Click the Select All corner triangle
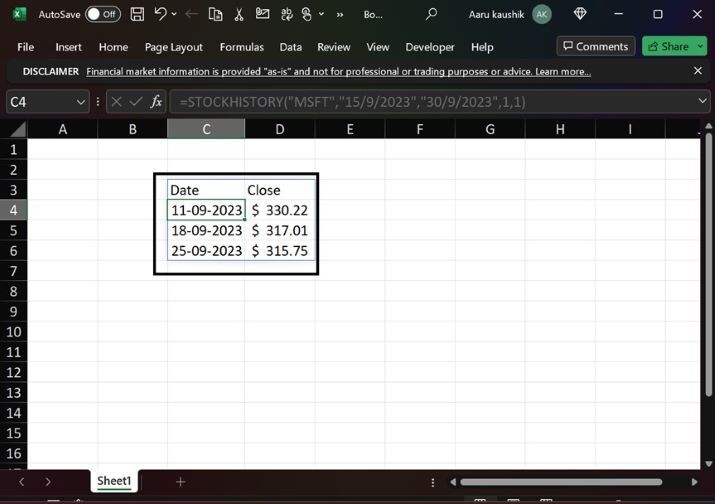Viewport: 715px width, 504px height. click(x=16, y=129)
